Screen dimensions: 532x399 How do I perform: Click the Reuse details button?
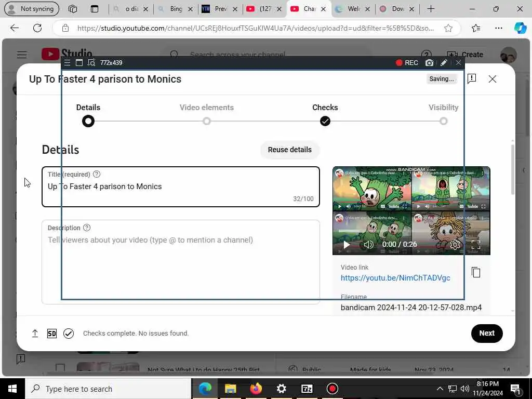tap(290, 150)
